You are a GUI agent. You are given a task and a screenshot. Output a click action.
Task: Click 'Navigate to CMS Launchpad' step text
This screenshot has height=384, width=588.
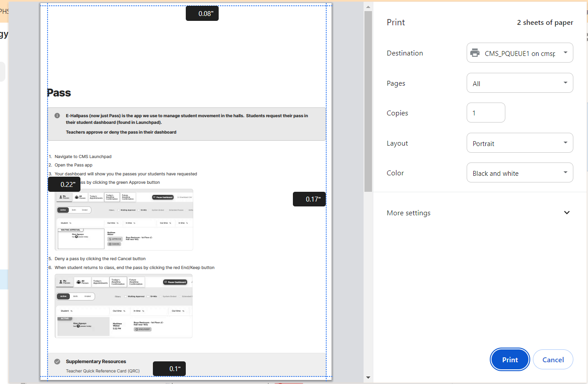(x=83, y=156)
